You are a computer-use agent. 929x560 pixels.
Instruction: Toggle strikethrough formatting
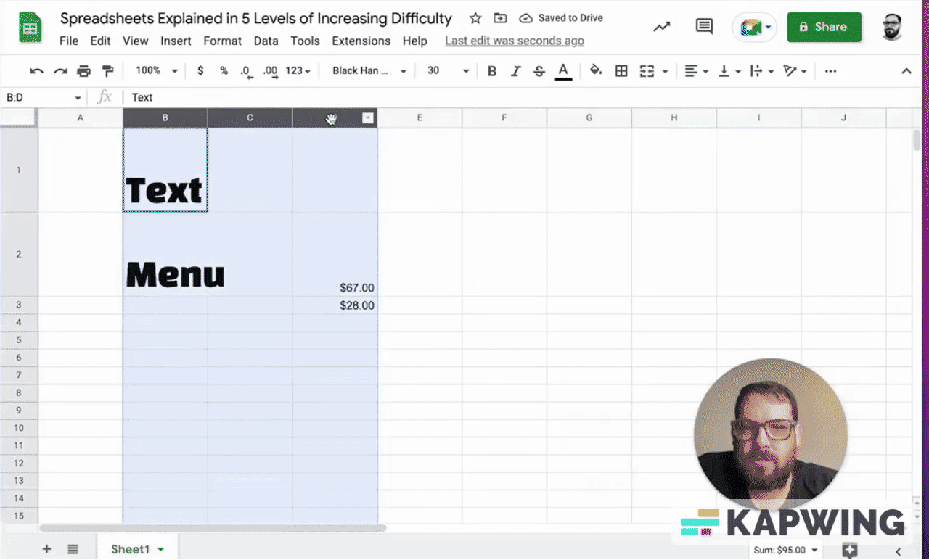click(x=539, y=71)
